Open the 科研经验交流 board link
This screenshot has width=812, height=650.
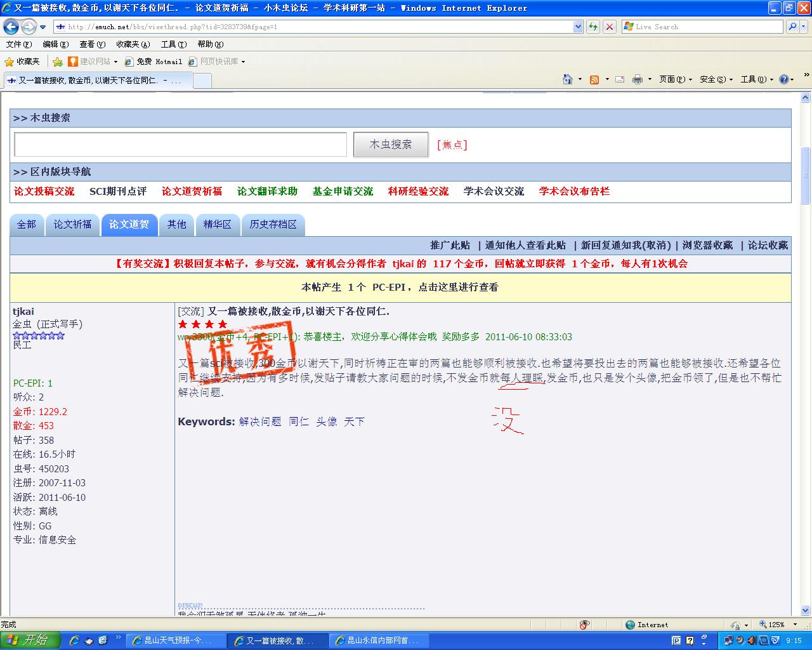[x=418, y=191]
